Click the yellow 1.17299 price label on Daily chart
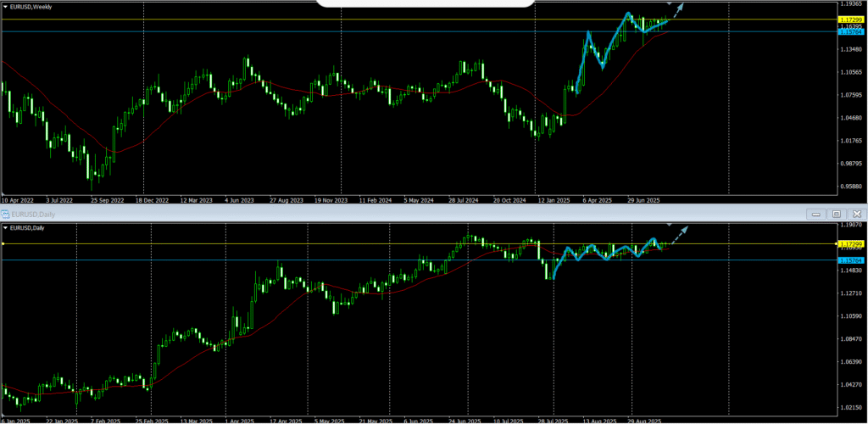This screenshot has width=868, height=424. click(x=851, y=243)
